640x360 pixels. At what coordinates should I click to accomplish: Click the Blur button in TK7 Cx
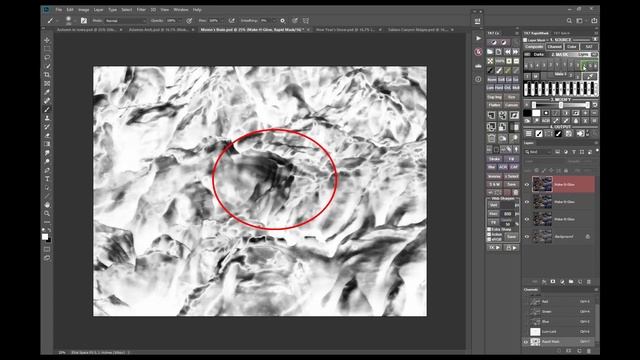491,167
